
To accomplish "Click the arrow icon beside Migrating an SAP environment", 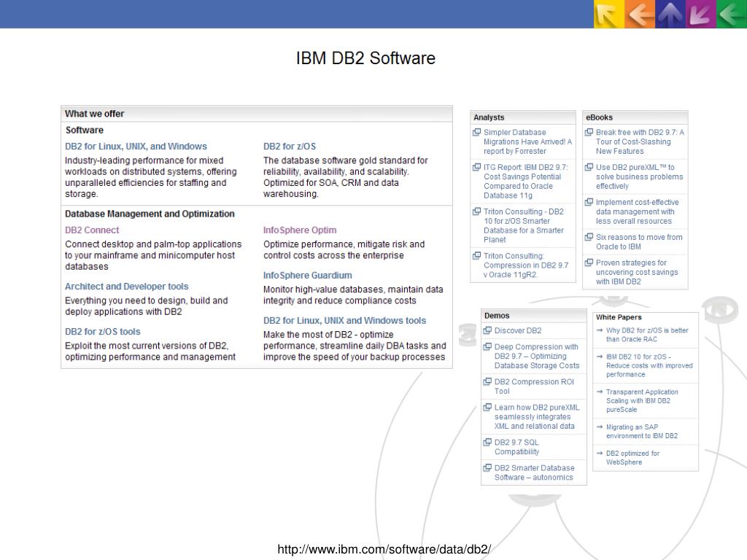I will tap(600, 427).
